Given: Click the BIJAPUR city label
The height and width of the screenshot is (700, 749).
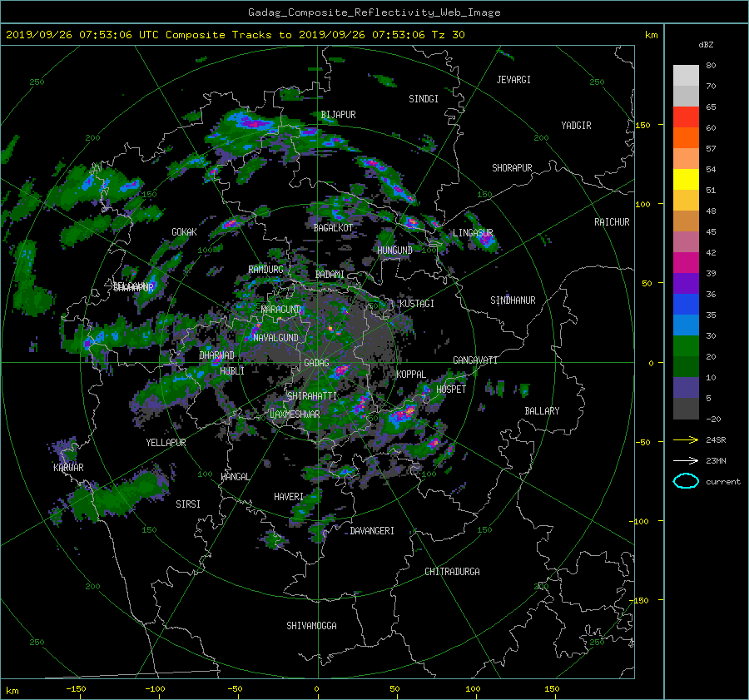Looking at the screenshot, I should click(338, 115).
